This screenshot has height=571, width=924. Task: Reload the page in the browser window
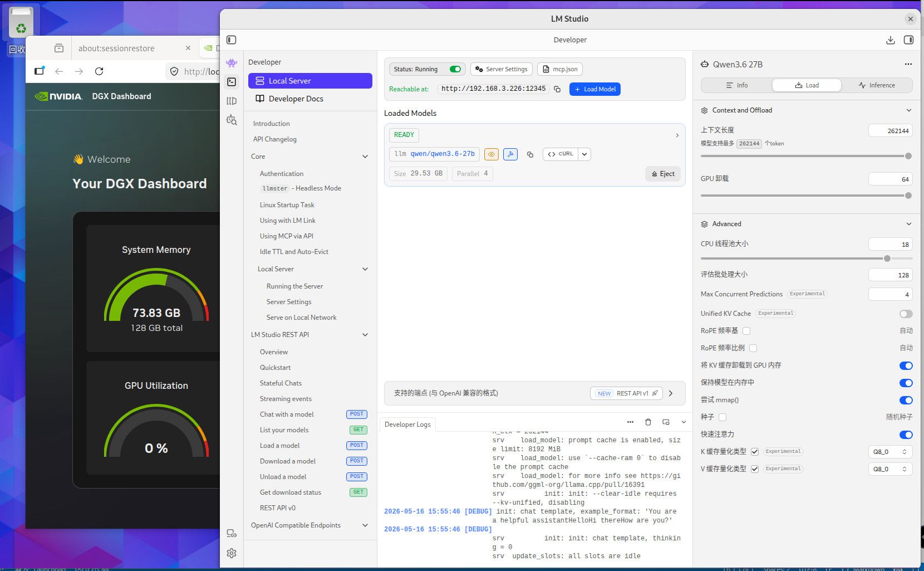click(x=99, y=71)
